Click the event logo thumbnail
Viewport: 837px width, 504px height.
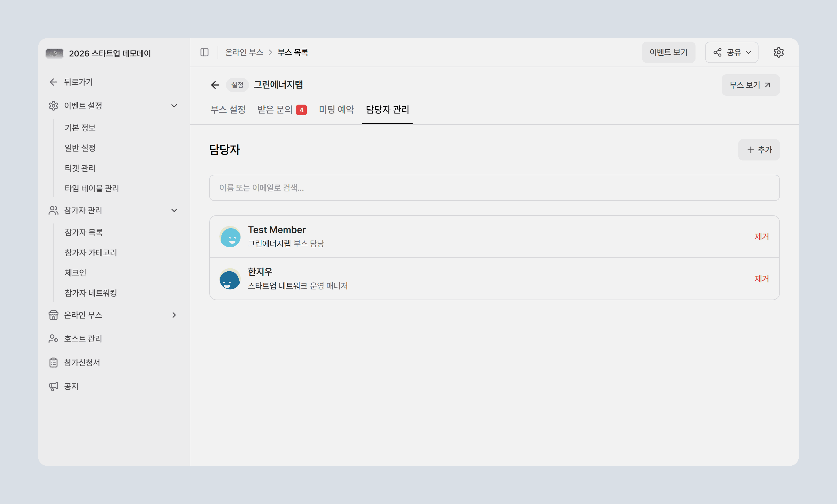click(x=55, y=53)
